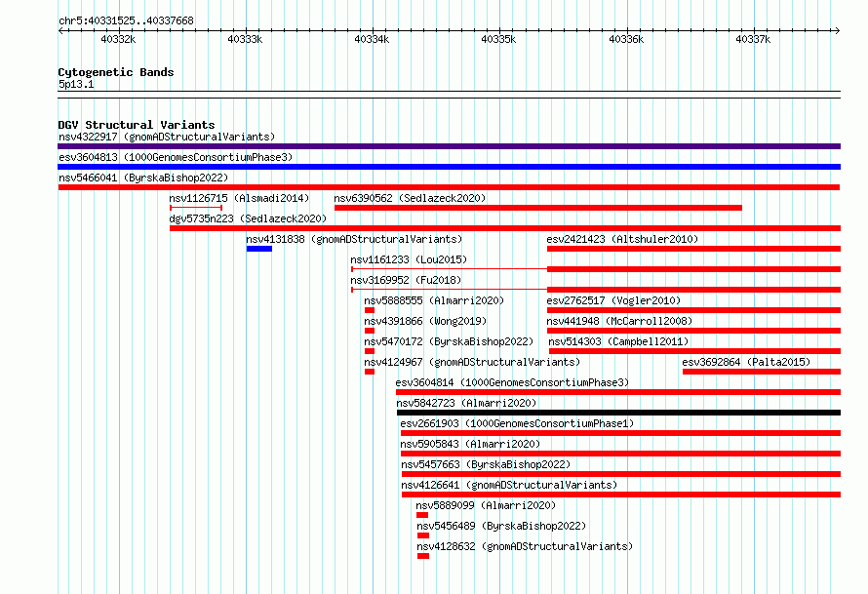
Task: Click the thin nsv1126715 variant line
Action: (196, 208)
